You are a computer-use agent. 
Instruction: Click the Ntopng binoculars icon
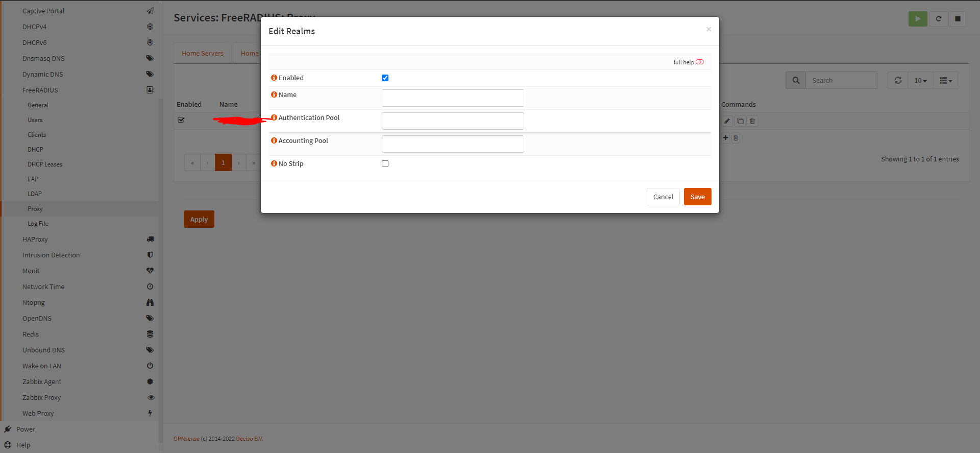(150, 302)
